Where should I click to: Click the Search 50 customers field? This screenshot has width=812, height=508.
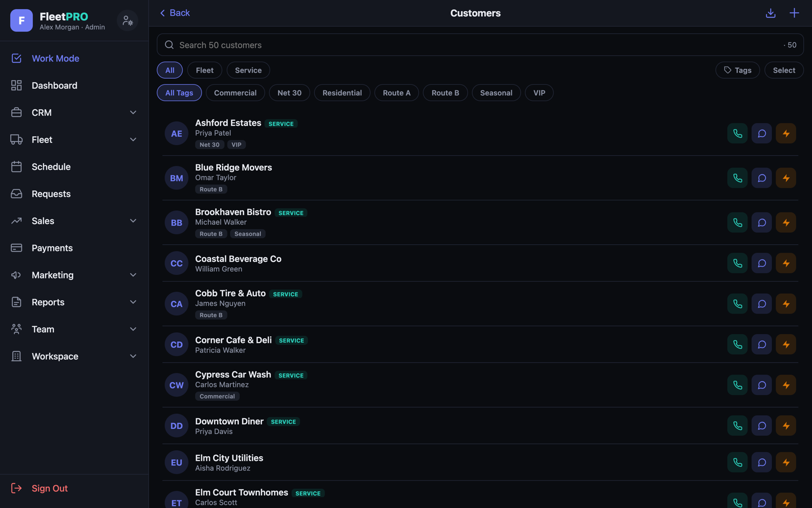point(480,45)
